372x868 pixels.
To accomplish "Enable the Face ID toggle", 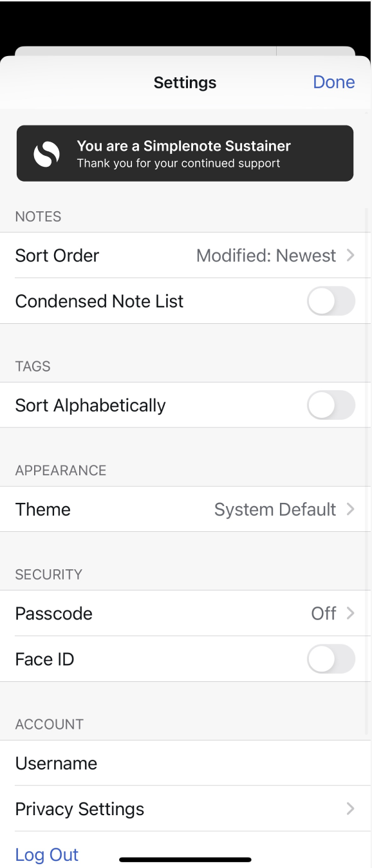I will 331,659.
